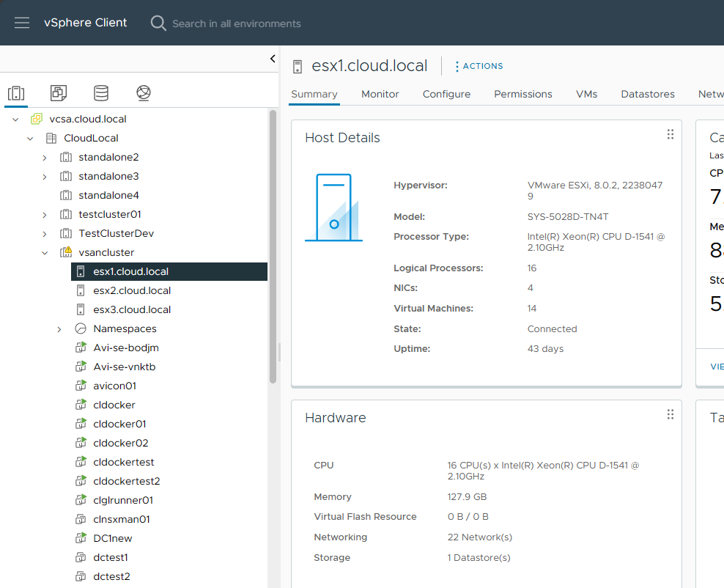Collapse the vsancluster tree node

tap(45, 253)
